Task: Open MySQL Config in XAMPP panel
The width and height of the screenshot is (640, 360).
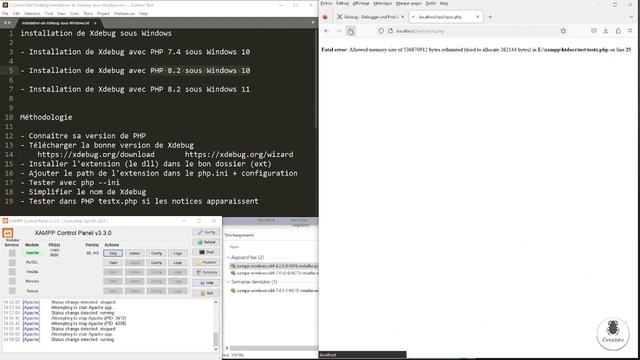Action: click(x=156, y=262)
